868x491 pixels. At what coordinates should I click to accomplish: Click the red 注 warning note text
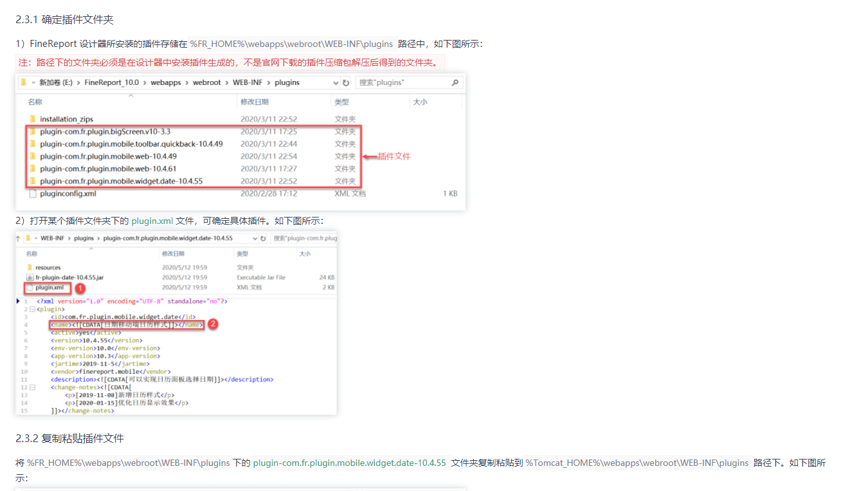coord(230,62)
